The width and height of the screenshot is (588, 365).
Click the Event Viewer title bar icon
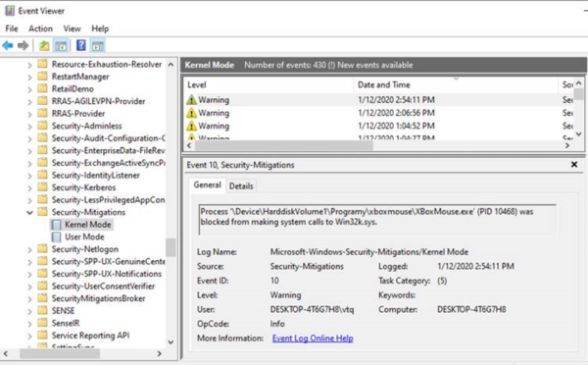[10, 11]
